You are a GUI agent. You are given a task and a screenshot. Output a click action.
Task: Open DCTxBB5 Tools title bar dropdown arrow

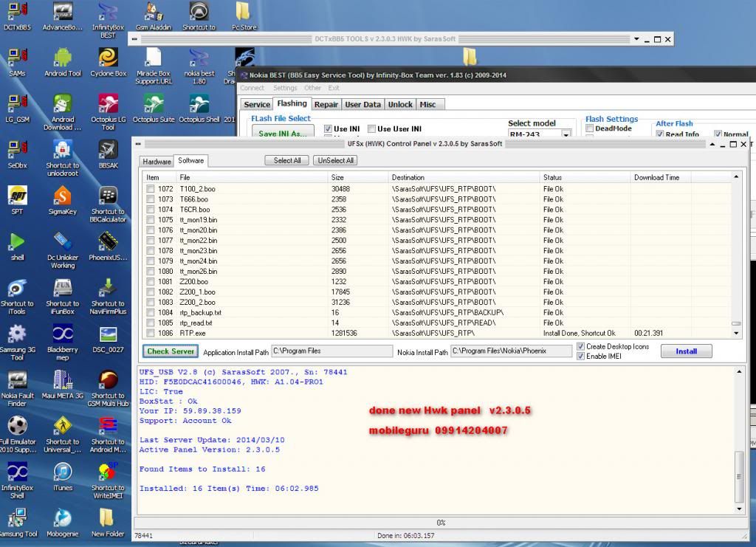(x=636, y=39)
